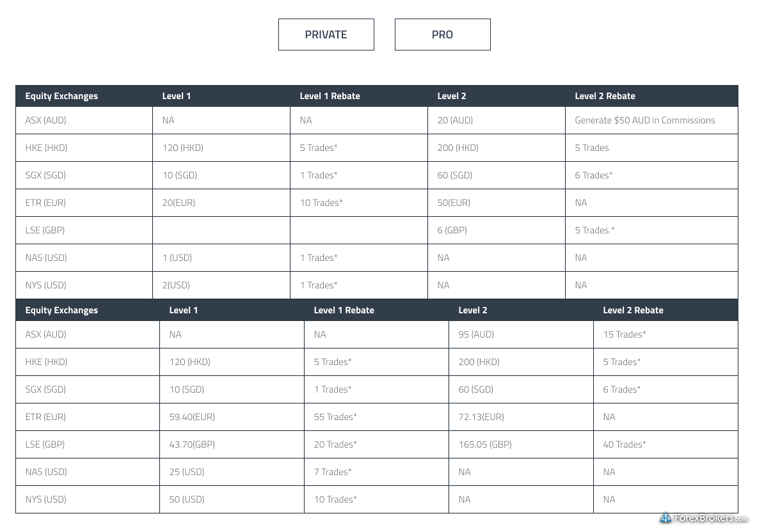Click the Level 2 Rebate header in second table

pos(633,310)
